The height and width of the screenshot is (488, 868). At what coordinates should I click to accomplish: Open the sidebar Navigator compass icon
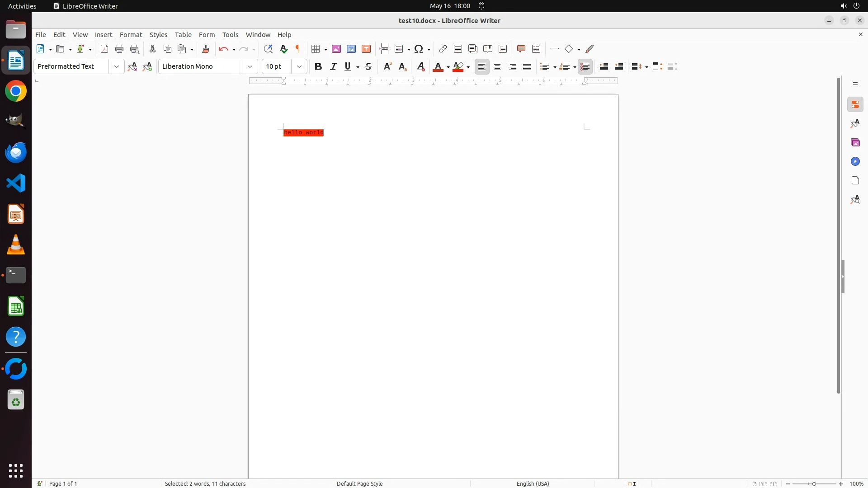click(x=855, y=162)
